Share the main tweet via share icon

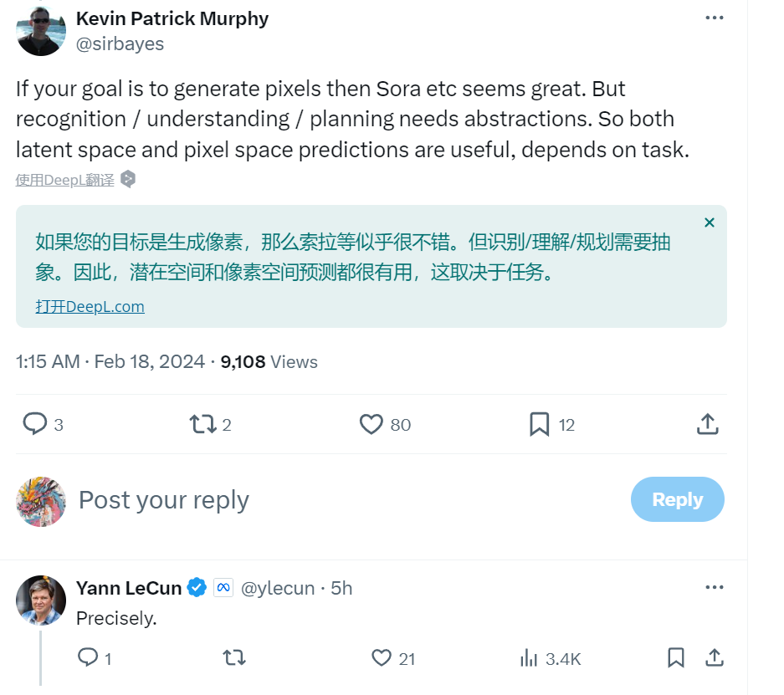[707, 424]
